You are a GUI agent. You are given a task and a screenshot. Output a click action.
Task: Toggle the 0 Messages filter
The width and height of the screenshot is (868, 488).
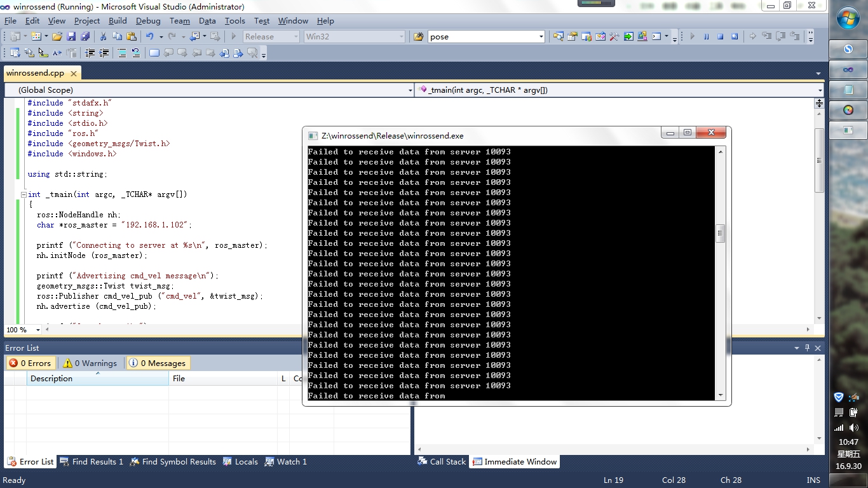click(158, 363)
